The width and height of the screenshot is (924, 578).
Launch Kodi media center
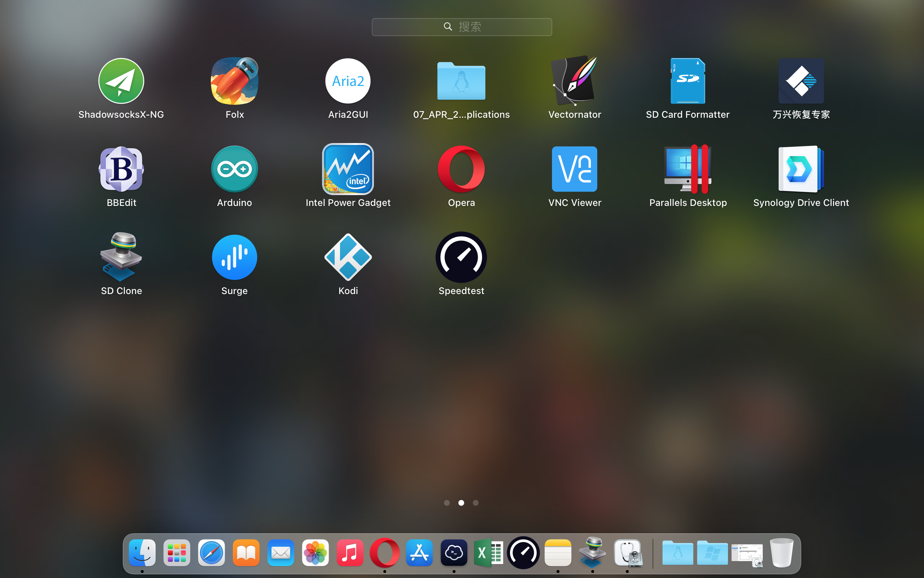coord(348,257)
